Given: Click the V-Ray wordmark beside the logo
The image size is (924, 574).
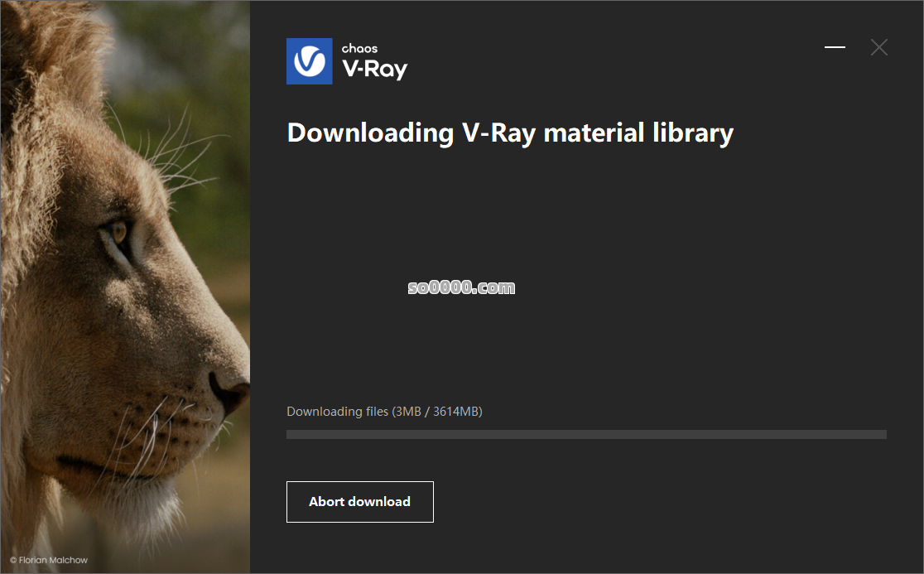Looking at the screenshot, I should point(375,69).
